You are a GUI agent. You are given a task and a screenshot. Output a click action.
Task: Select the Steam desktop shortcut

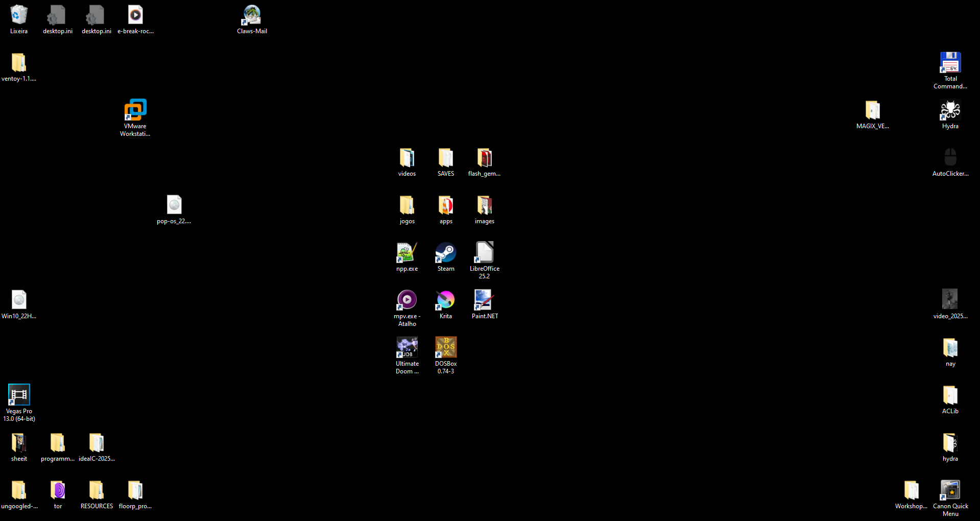(445, 253)
